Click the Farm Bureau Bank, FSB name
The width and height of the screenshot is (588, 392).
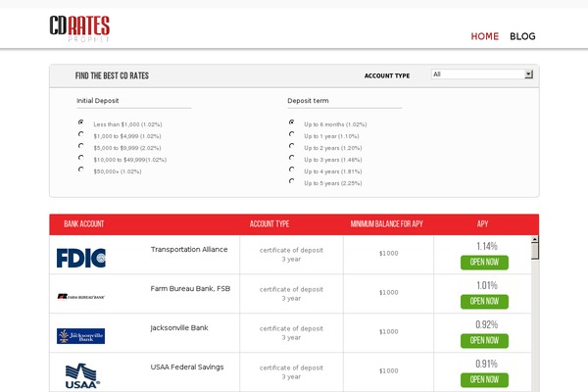click(190, 288)
